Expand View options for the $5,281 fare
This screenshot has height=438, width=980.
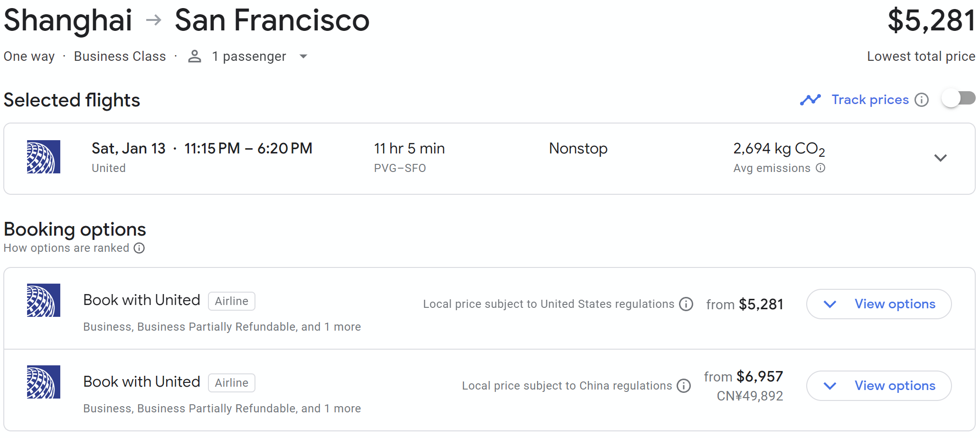pyautogui.click(x=879, y=304)
